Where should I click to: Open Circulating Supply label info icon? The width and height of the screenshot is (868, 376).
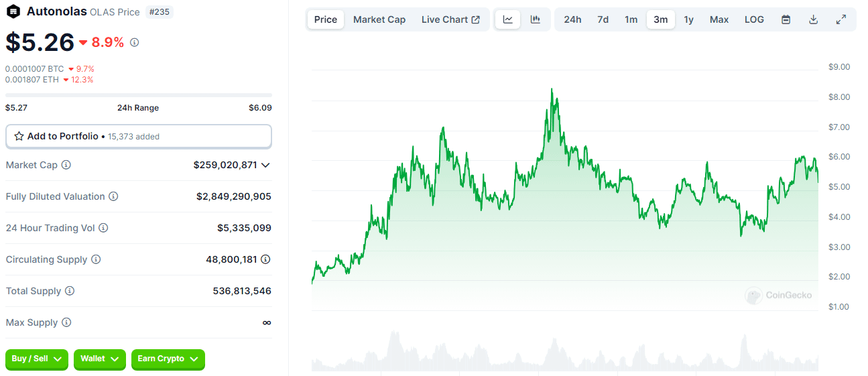pos(96,259)
